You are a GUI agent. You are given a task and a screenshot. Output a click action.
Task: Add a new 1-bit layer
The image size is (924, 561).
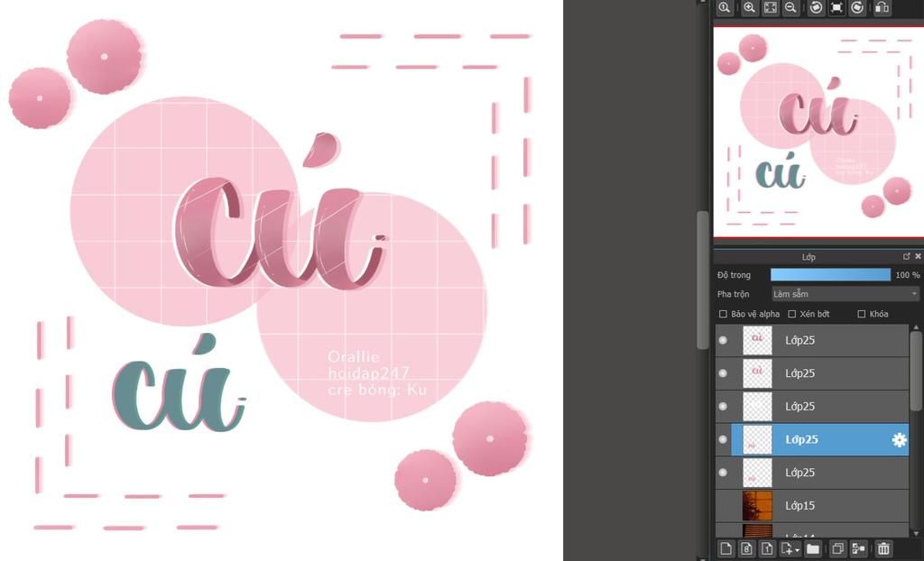(766, 548)
